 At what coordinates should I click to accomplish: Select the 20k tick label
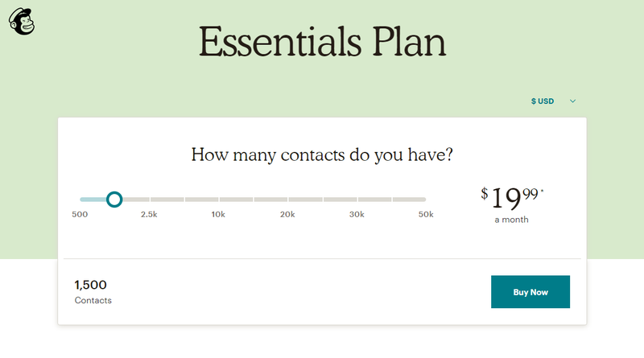pos(287,214)
